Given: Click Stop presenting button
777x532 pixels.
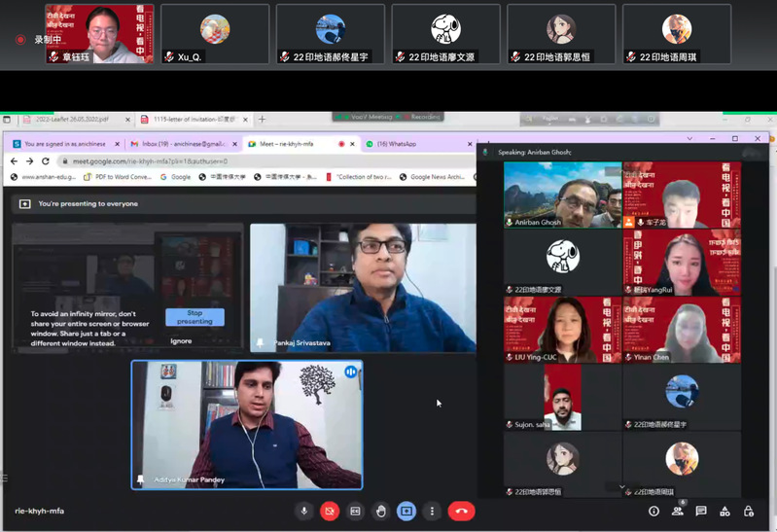Looking at the screenshot, I should [194, 317].
